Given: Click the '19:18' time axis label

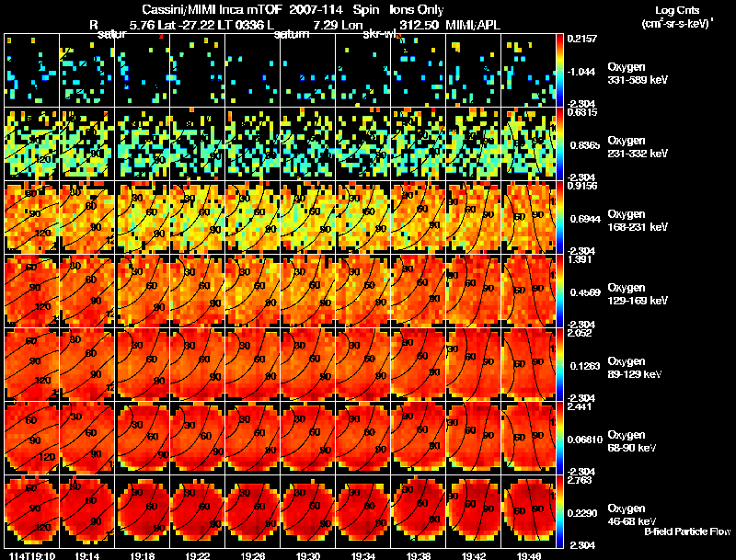Looking at the screenshot, I should point(143,555).
